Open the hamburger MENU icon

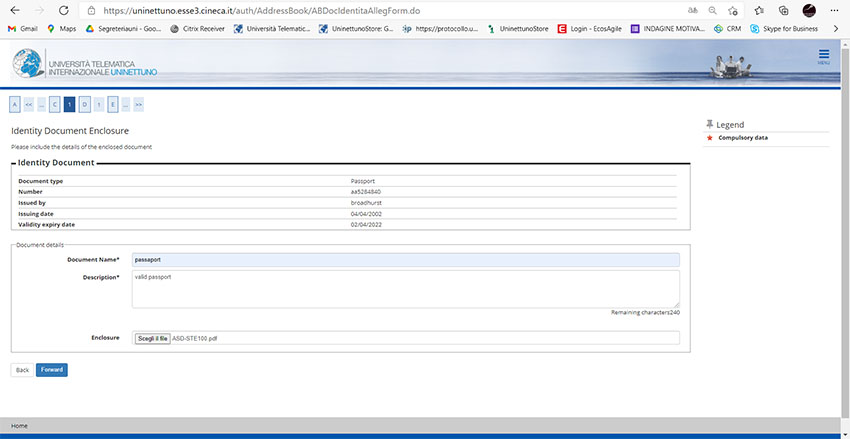(x=823, y=56)
